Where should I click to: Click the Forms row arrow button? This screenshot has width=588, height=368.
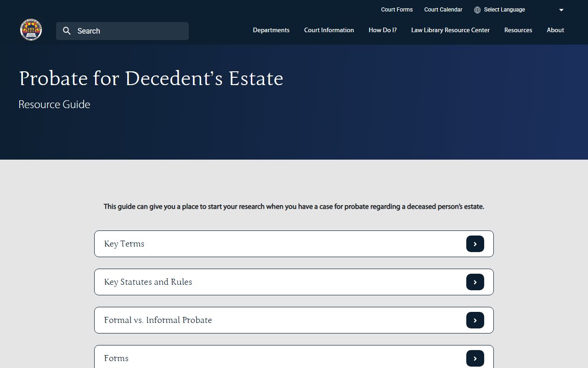tap(475, 358)
